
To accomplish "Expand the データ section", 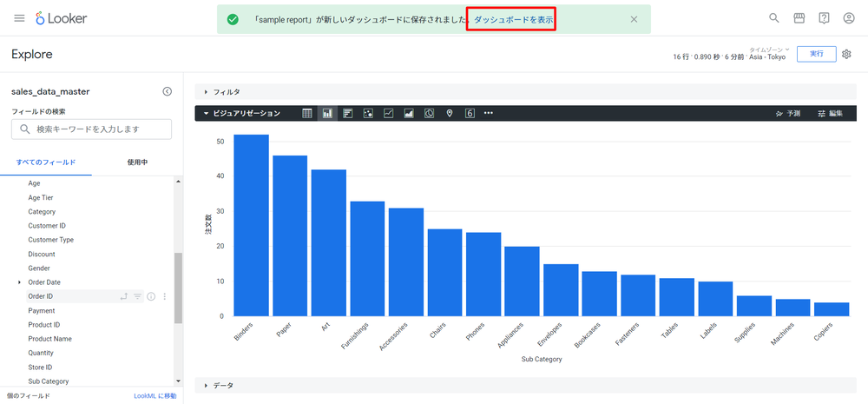I will (x=526, y=385).
